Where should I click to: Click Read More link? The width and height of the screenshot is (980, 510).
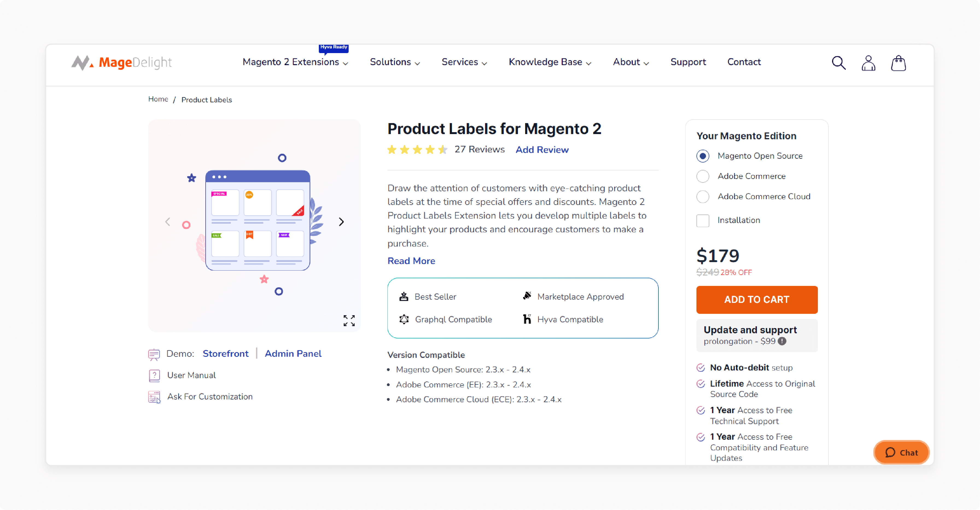tap(411, 261)
